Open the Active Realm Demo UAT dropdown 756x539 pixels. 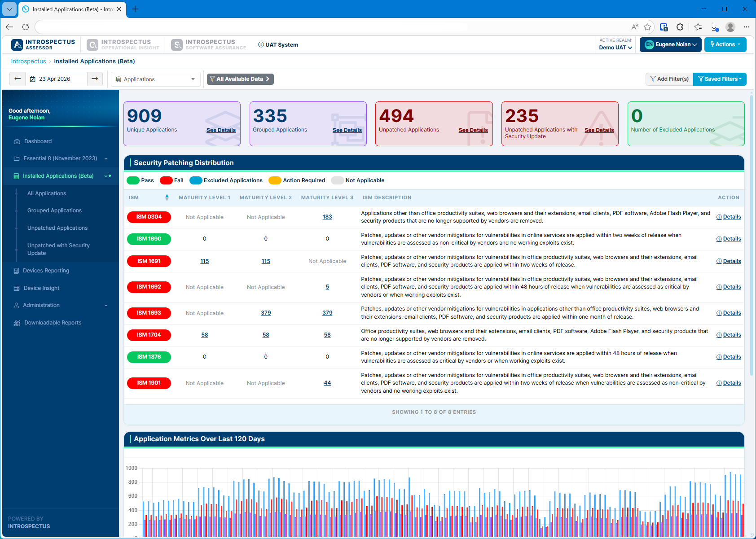tap(615, 48)
